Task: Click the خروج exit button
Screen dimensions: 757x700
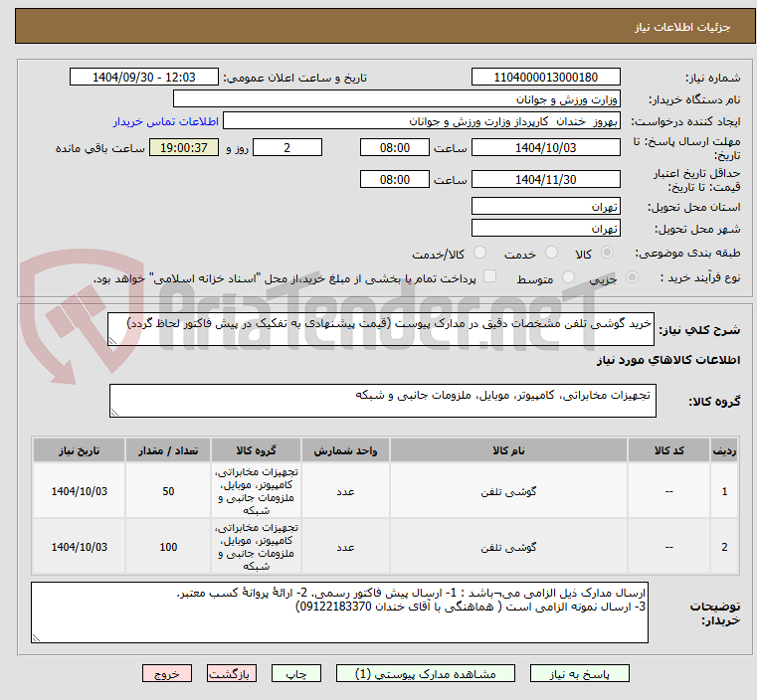Action: click(167, 673)
